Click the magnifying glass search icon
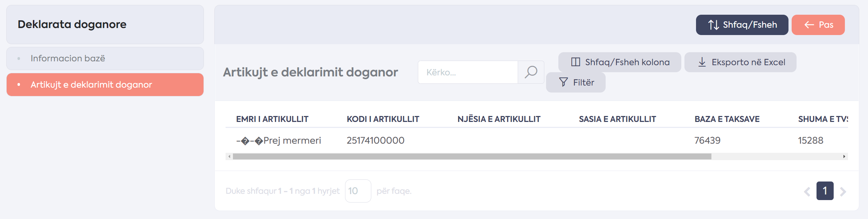The height and width of the screenshot is (219, 868). coord(531,72)
